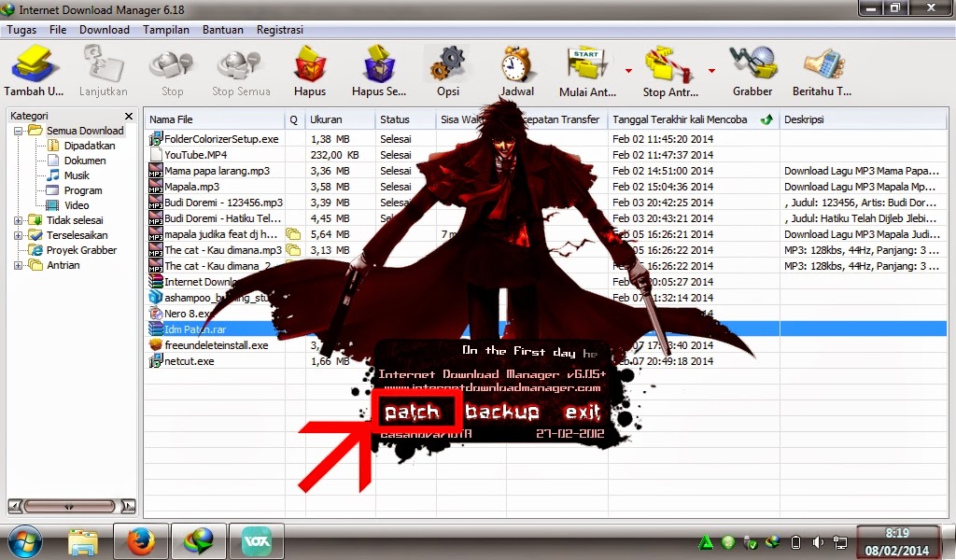Viewport: 956px width, 560px height.
Task: Select the Musik category
Action: click(x=77, y=175)
